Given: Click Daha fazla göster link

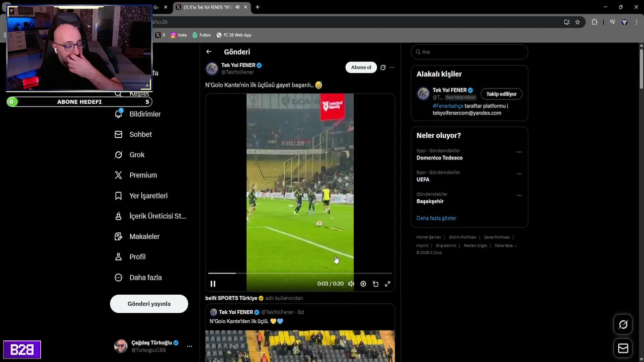Looking at the screenshot, I should pyautogui.click(x=436, y=218).
